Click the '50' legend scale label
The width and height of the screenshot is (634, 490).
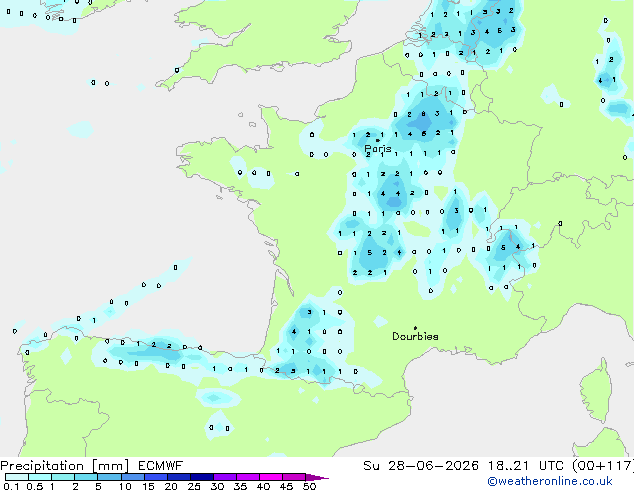point(309,486)
